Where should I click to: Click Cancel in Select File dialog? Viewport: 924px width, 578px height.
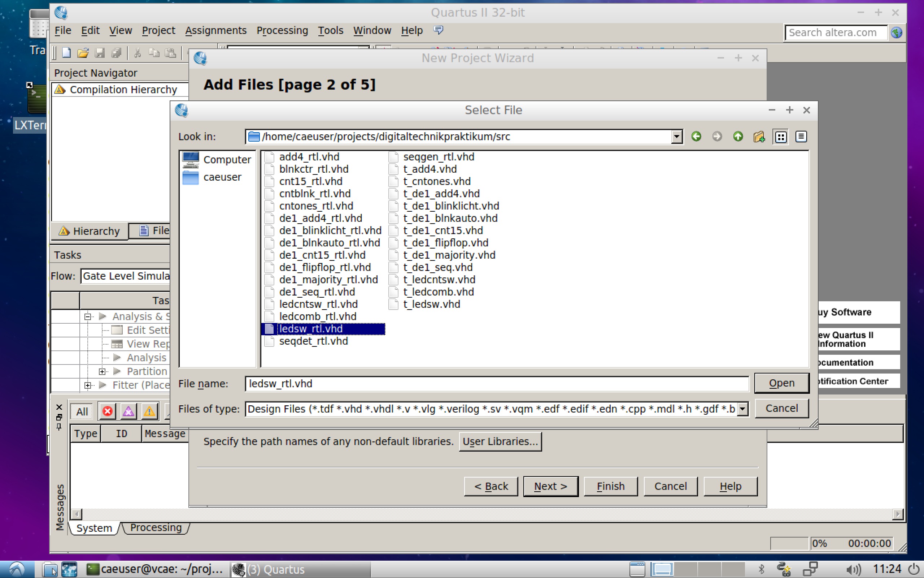click(781, 408)
